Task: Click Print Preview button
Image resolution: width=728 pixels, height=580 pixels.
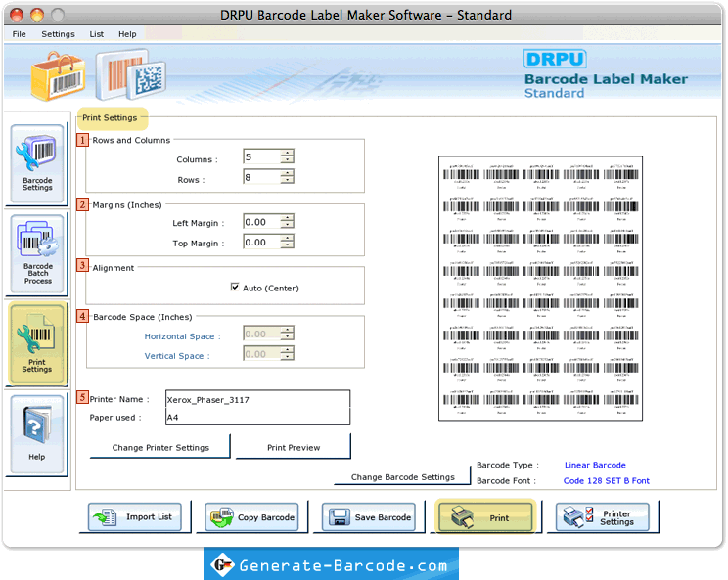Action: [x=294, y=447]
